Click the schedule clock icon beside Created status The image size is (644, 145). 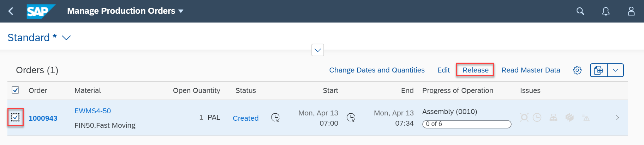[275, 117]
